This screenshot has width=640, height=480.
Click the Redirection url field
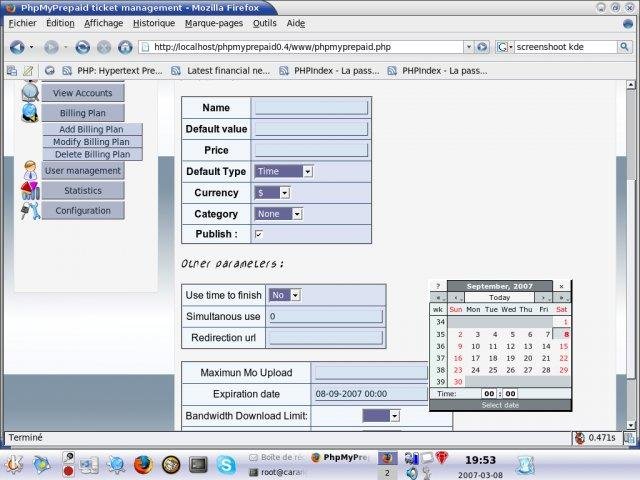click(x=325, y=338)
